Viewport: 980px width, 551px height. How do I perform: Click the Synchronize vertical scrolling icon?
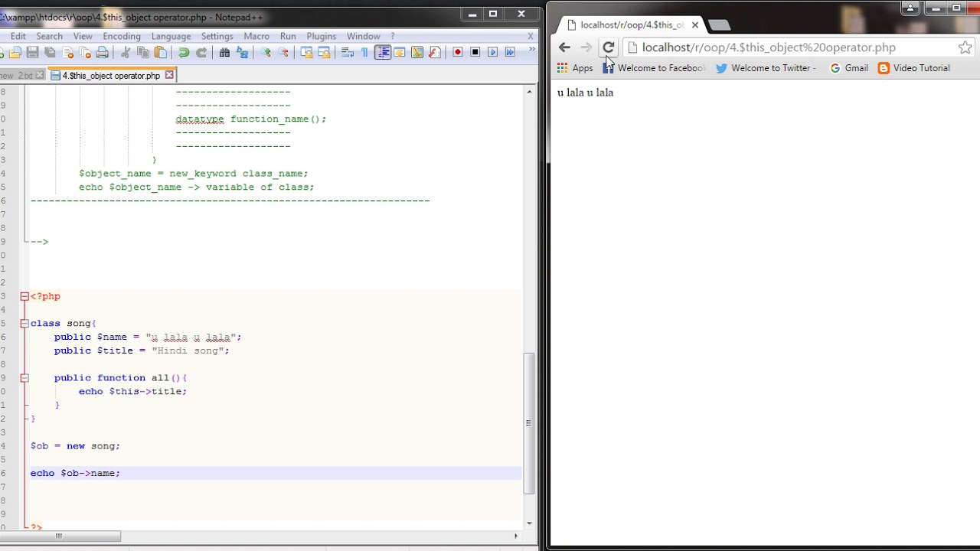[306, 52]
